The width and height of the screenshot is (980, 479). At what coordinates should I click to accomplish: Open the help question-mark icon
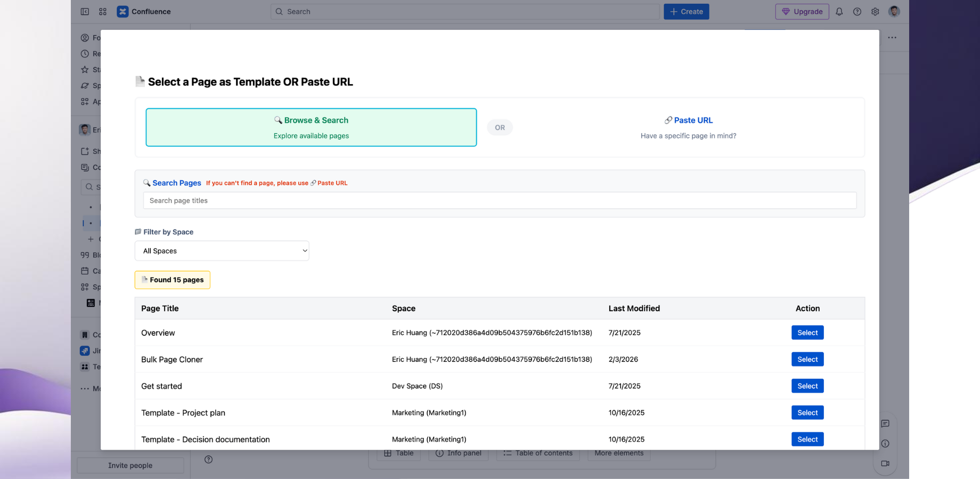pyautogui.click(x=857, y=11)
